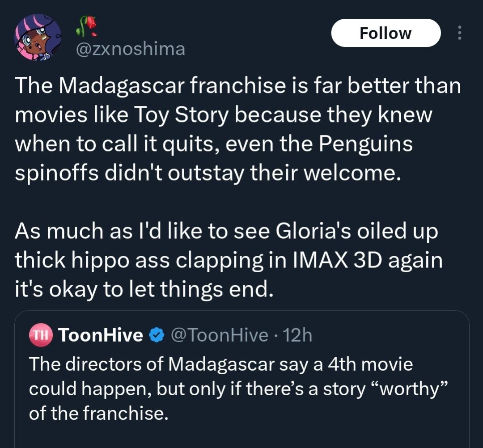Click the paragraph starting "As much as"
The image size is (483, 448).
(228, 260)
